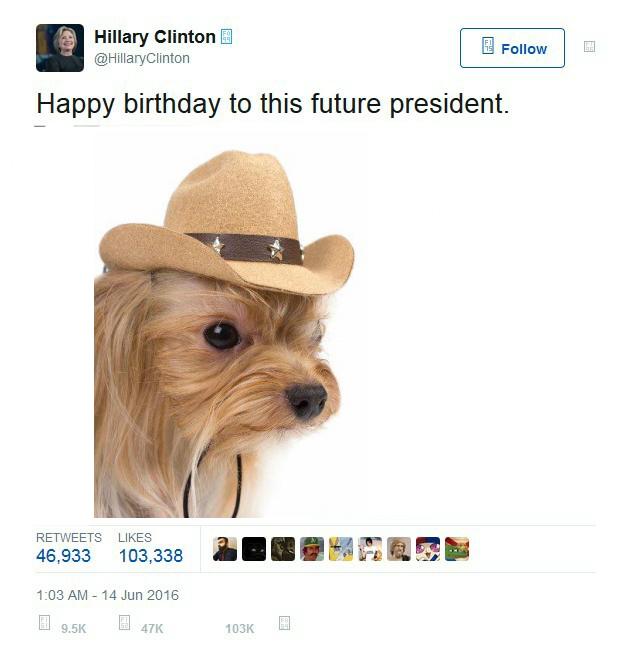
Task: Click the Hillary Clinton display name
Action: [x=155, y=37]
